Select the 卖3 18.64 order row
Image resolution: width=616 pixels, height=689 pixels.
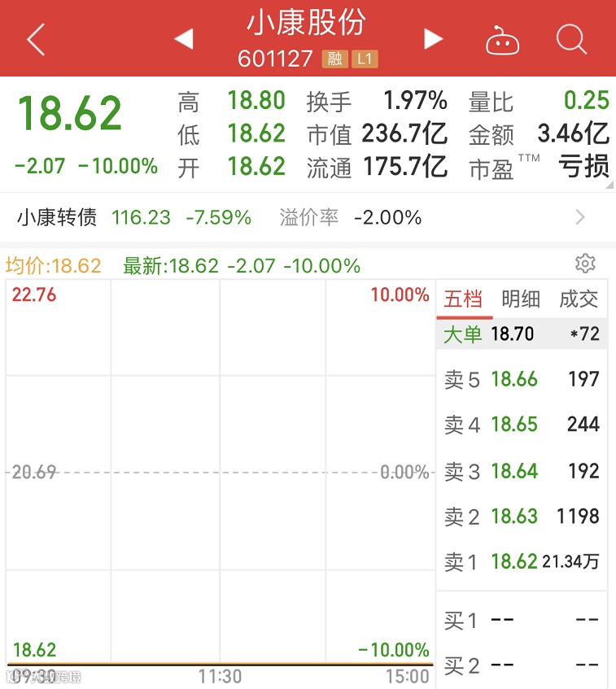522,471
